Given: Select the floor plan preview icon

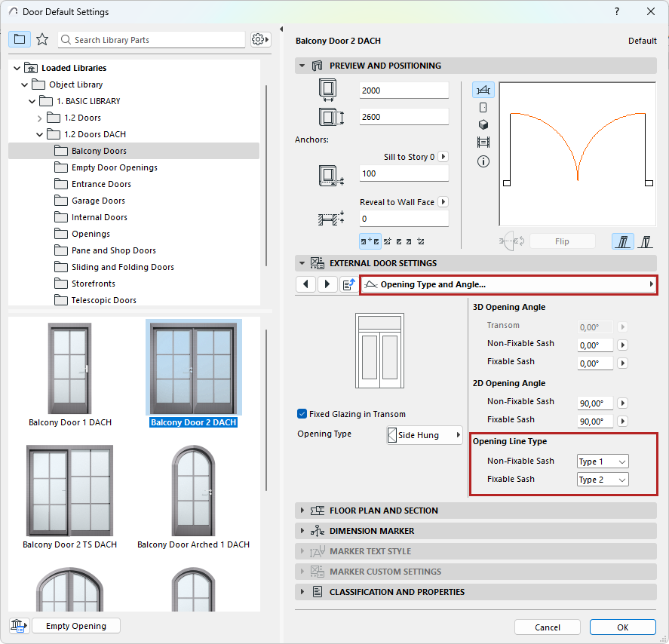Looking at the screenshot, I should (x=483, y=90).
